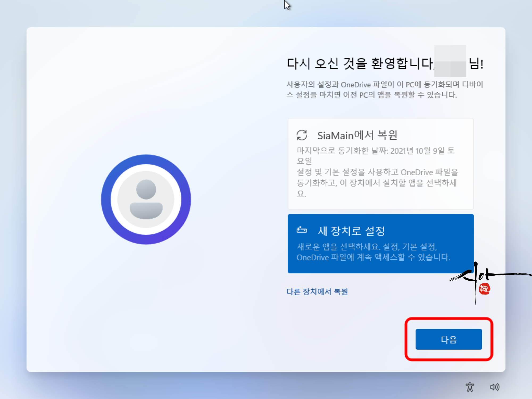Click the SiaMain card description text
Viewport: 532px width, 399px height.
[x=377, y=183]
